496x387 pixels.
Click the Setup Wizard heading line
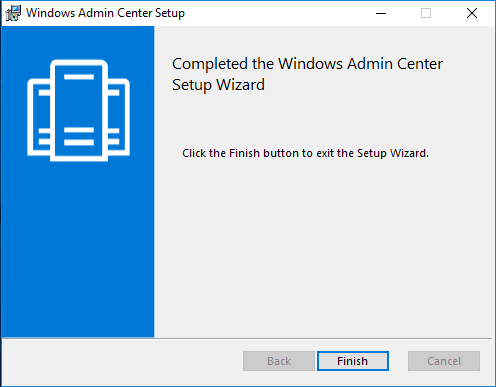pos(218,85)
